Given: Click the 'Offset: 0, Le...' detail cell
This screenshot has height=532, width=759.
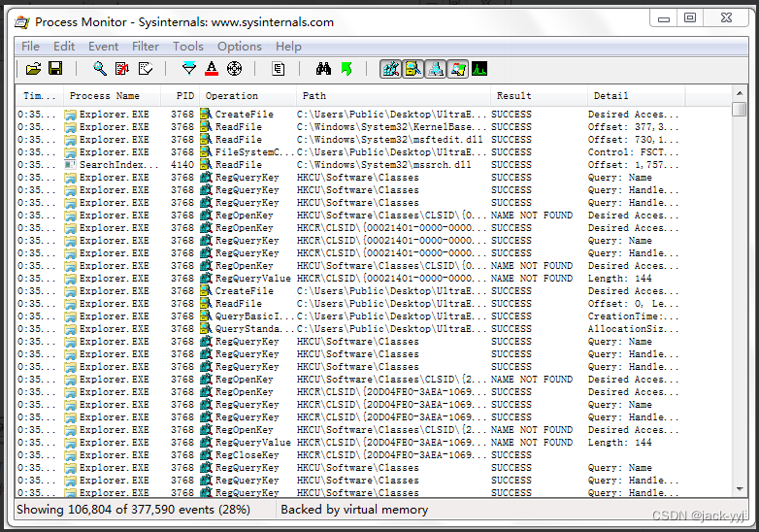Looking at the screenshot, I should (633, 304).
